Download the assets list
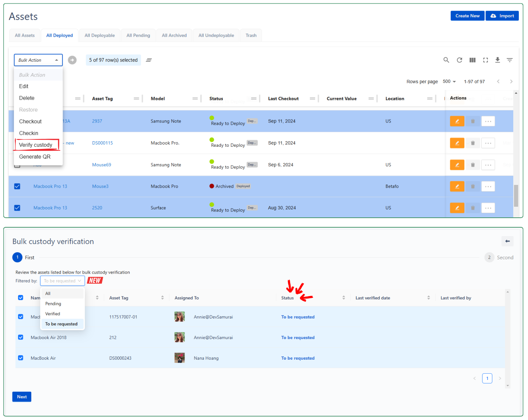The image size is (528, 420). (497, 60)
